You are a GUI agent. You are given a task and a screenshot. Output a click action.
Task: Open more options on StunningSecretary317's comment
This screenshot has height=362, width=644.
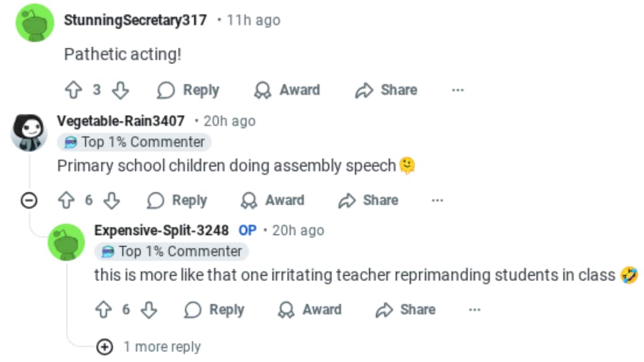pyautogui.click(x=457, y=91)
